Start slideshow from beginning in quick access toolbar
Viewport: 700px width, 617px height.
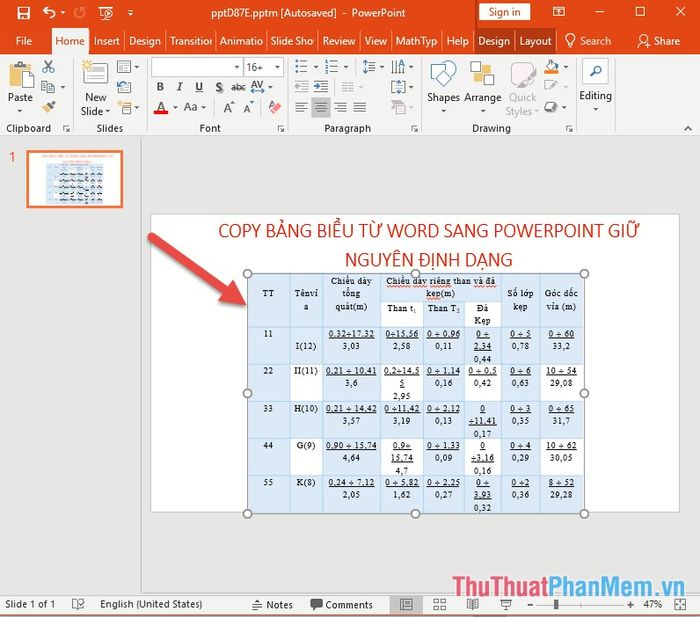[x=106, y=13]
